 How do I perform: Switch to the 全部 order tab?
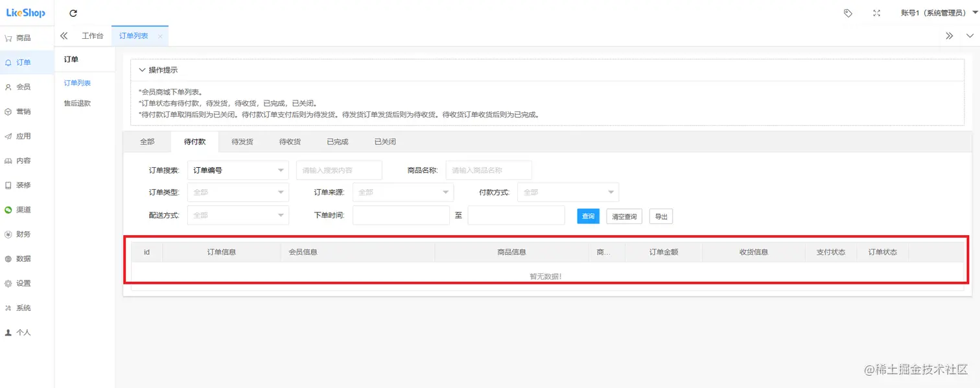(x=147, y=141)
